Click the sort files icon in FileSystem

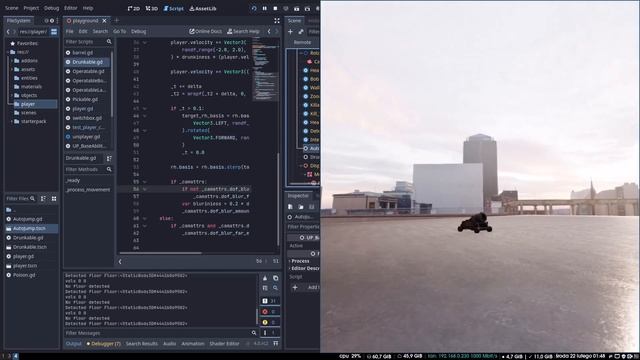point(43,199)
